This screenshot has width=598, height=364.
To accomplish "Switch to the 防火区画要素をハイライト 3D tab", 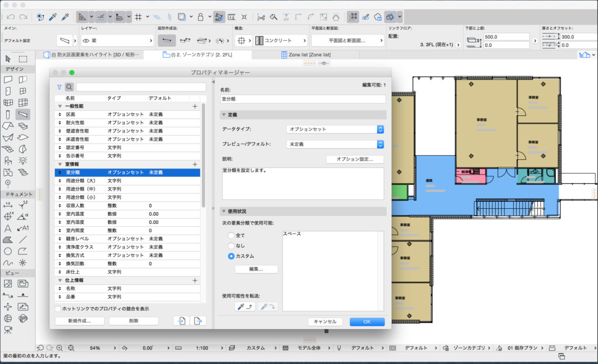I will point(92,55).
